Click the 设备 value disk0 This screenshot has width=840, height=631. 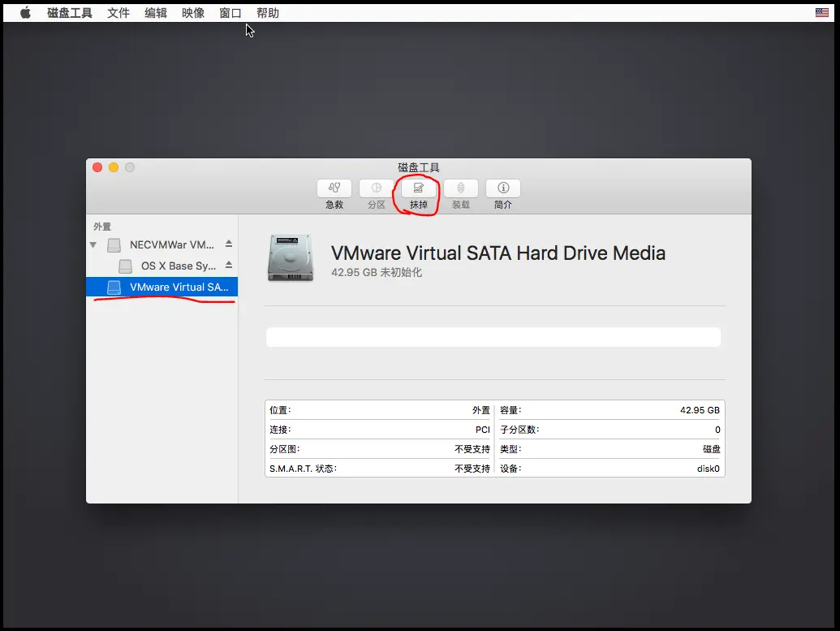[x=709, y=469]
